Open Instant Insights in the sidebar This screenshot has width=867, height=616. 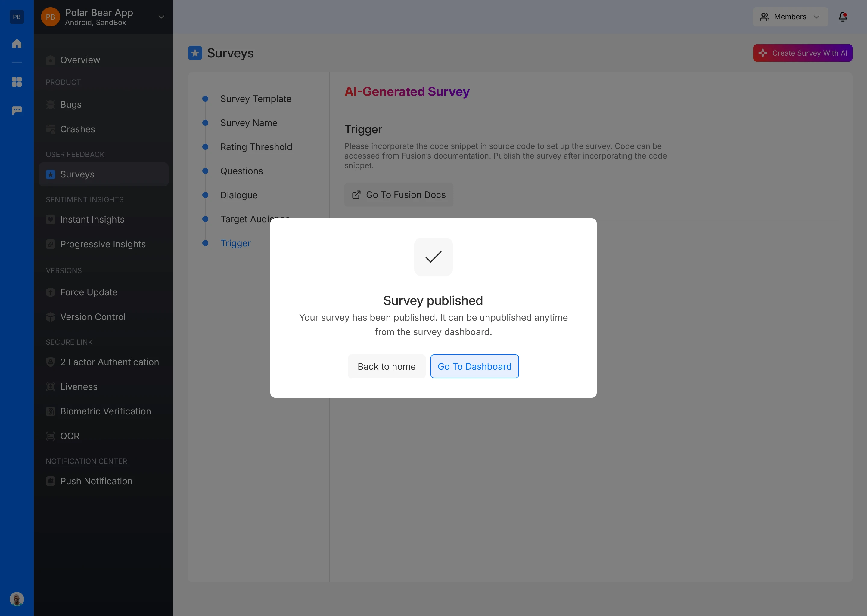[92, 219]
